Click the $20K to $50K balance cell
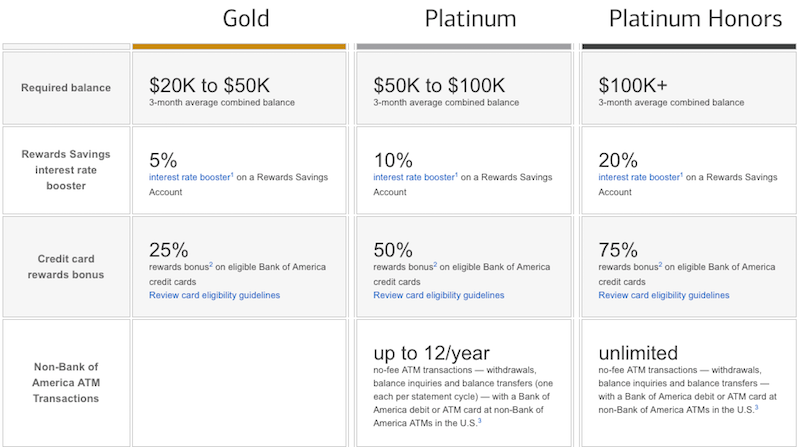Image resolution: width=800 pixels, height=447 pixels. point(239,88)
